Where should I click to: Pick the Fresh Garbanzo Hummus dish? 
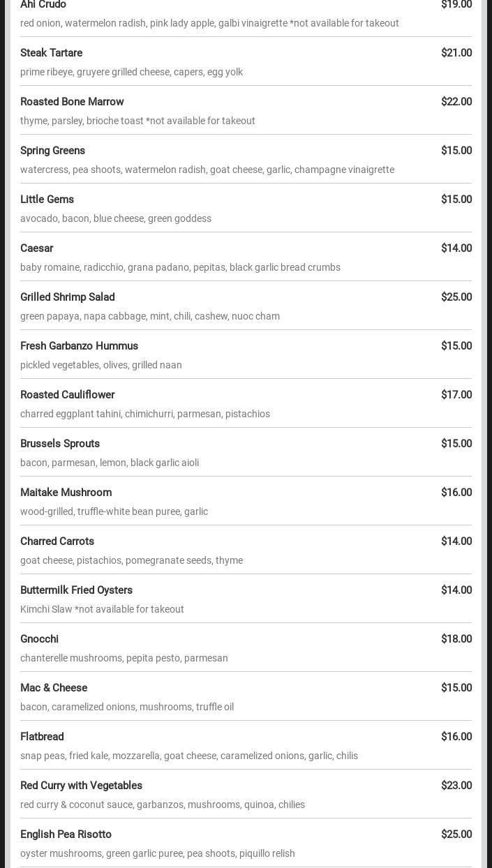pyautogui.click(x=79, y=346)
